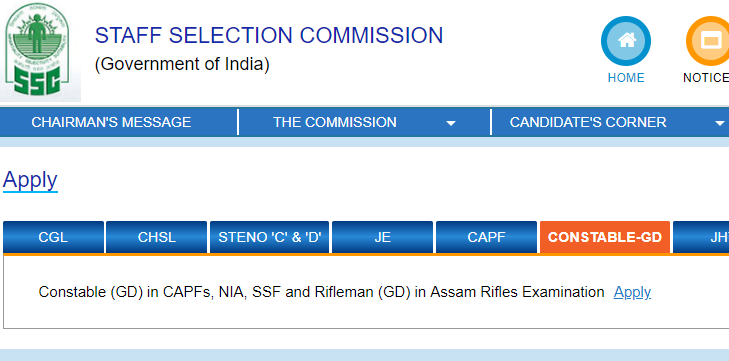The height and width of the screenshot is (361, 729).
Task: Switch to the CHSL tab
Action: coord(157,237)
